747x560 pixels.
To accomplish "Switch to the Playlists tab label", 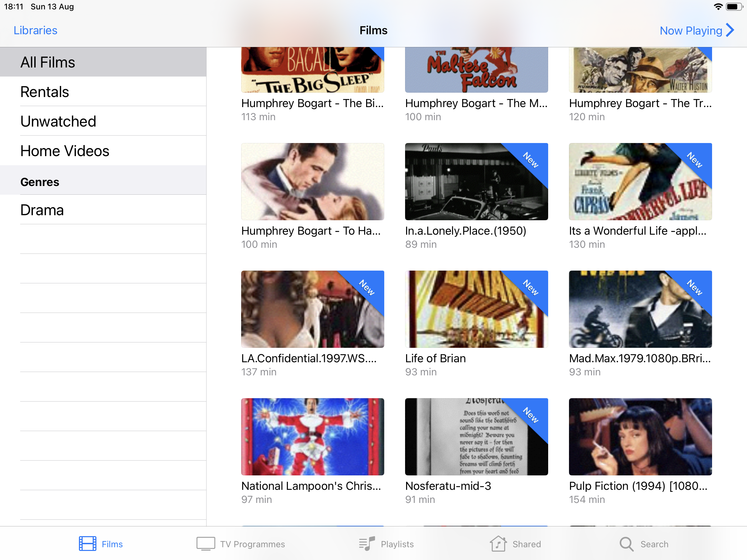I will tap(397, 544).
